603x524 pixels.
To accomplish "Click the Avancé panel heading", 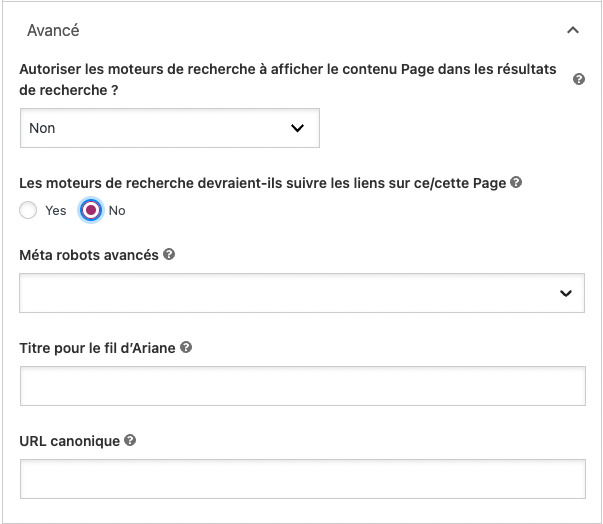I will pyautogui.click(x=54, y=31).
